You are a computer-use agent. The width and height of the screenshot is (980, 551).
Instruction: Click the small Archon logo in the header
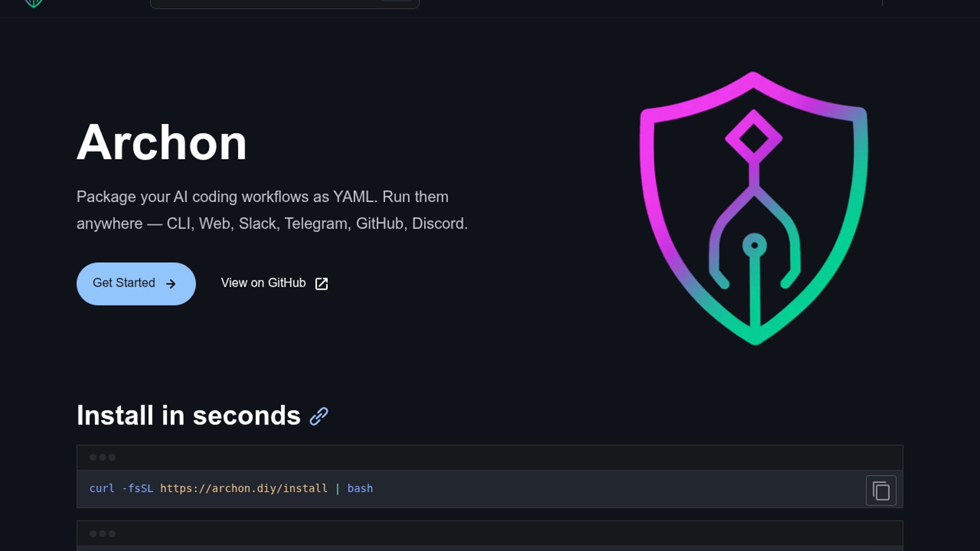[34, 3]
